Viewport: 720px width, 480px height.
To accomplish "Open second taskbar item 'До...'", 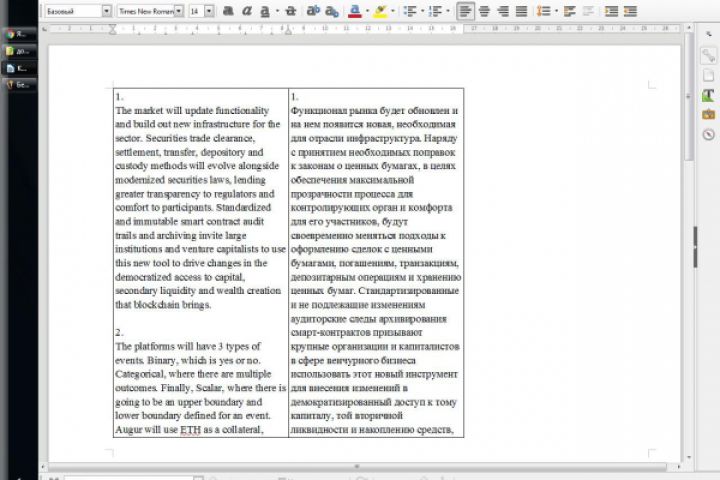I will pyautogui.click(x=20, y=51).
